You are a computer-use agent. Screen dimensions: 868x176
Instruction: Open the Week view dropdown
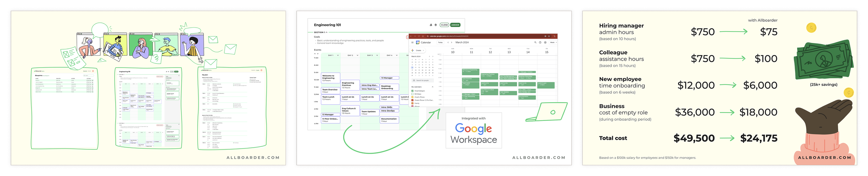[x=553, y=42]
